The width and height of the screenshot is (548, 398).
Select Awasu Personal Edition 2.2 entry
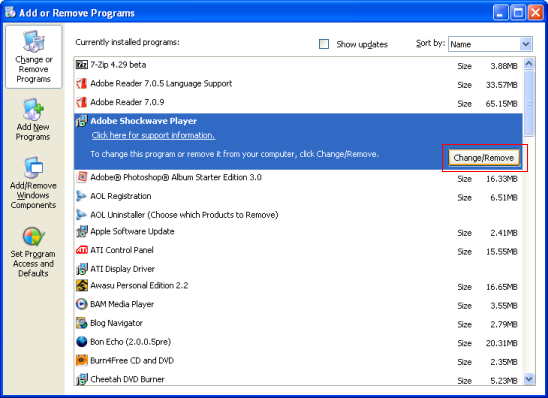(298, 286)
